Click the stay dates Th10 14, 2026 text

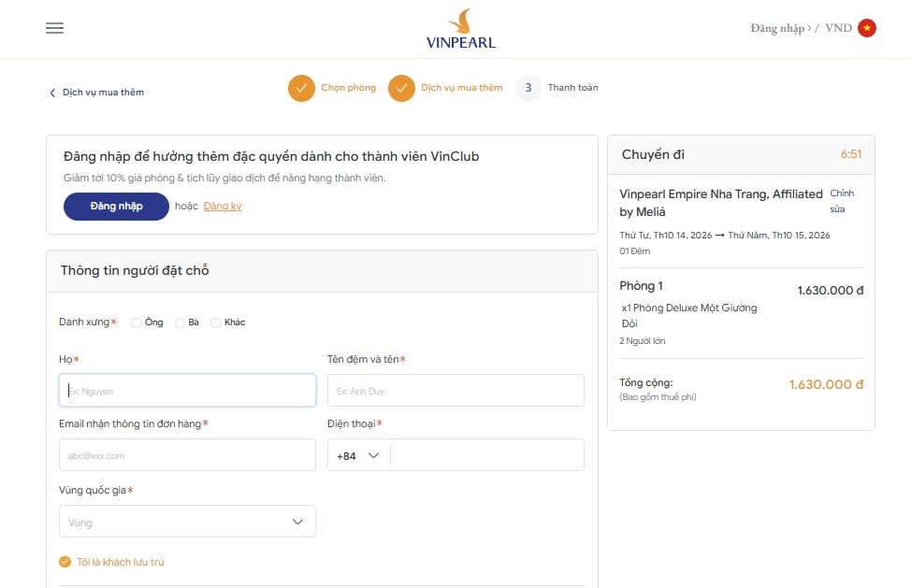pyautogui.click(x=725, y=235)
